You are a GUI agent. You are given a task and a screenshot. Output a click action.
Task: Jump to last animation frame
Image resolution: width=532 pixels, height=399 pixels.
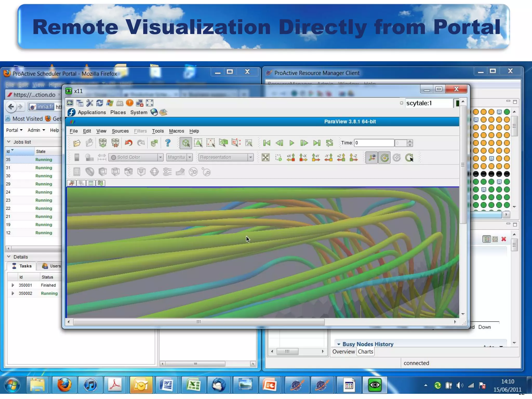coord(317,143)
